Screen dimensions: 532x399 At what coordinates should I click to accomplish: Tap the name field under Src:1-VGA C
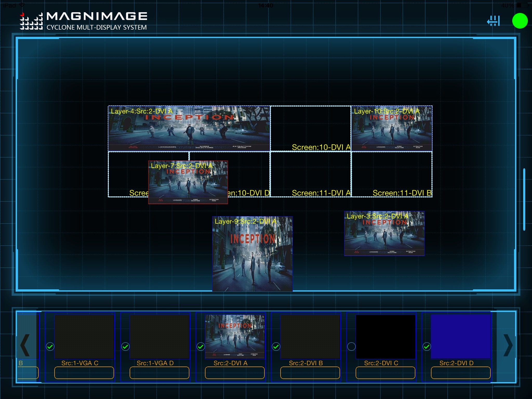coord(84,373)
